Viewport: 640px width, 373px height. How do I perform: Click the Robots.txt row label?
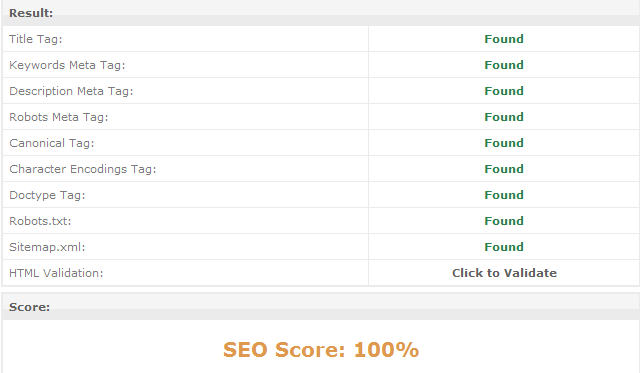[x=40, y=221]
